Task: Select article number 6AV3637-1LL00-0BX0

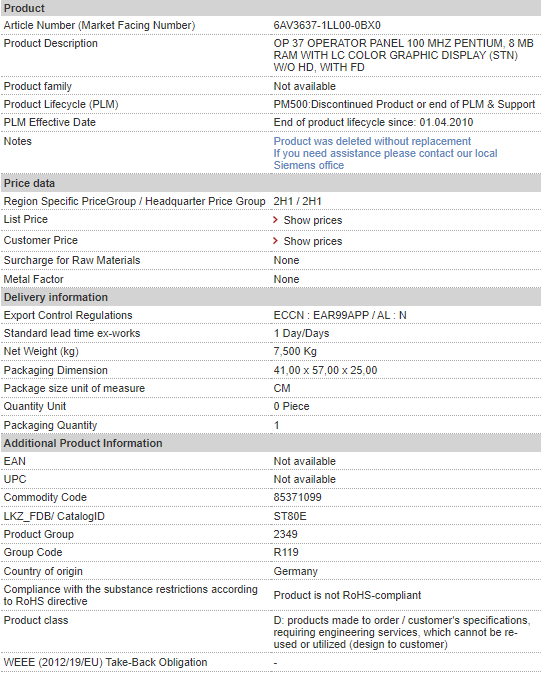Action: pos(327,25)
